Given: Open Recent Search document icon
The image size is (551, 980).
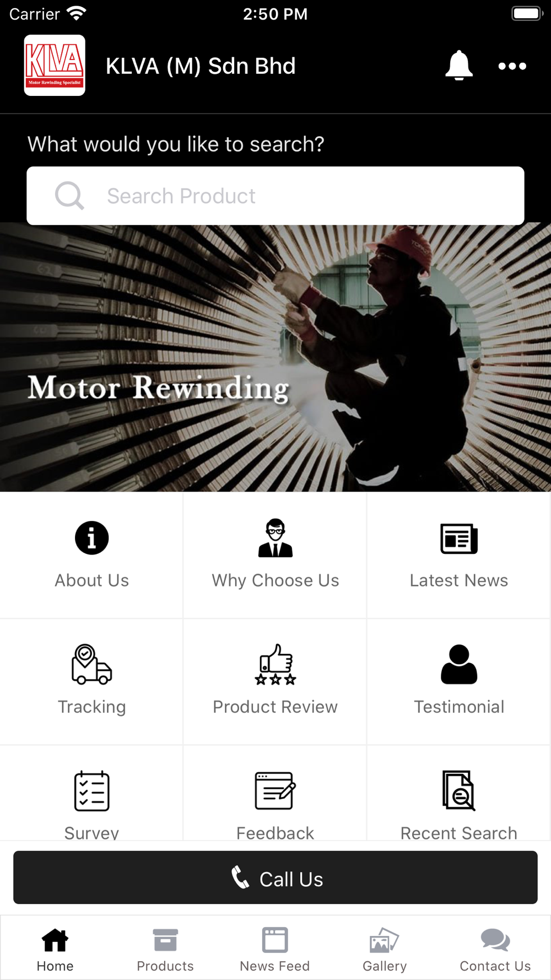Looking at the screenshot, I should point(459,791).
